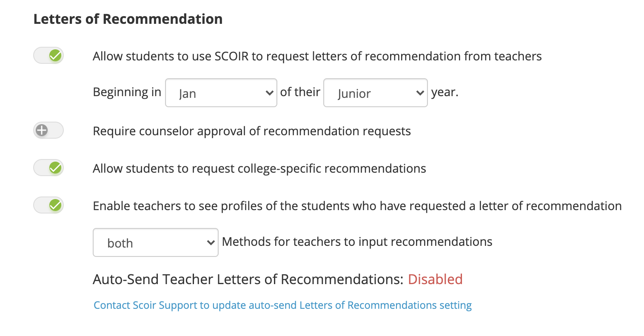Expand the recommendation input methods dropdown
Screen dimensions: 644x336
[156, 242]
